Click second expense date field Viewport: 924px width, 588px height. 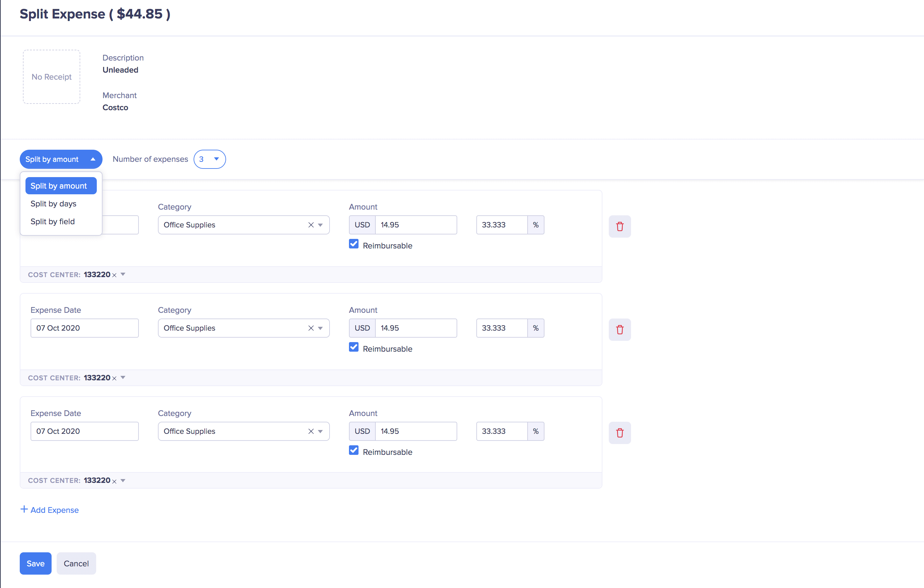84,328
